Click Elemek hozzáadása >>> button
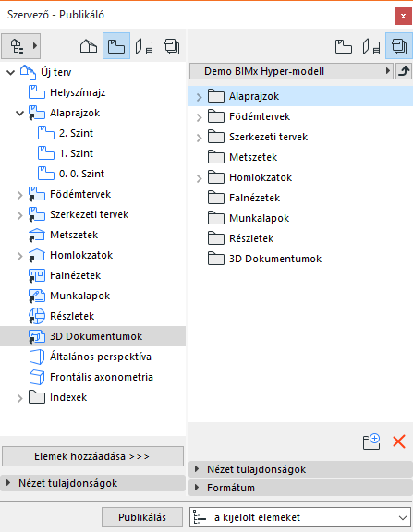 pyautogui.click(x=92, y=456)
